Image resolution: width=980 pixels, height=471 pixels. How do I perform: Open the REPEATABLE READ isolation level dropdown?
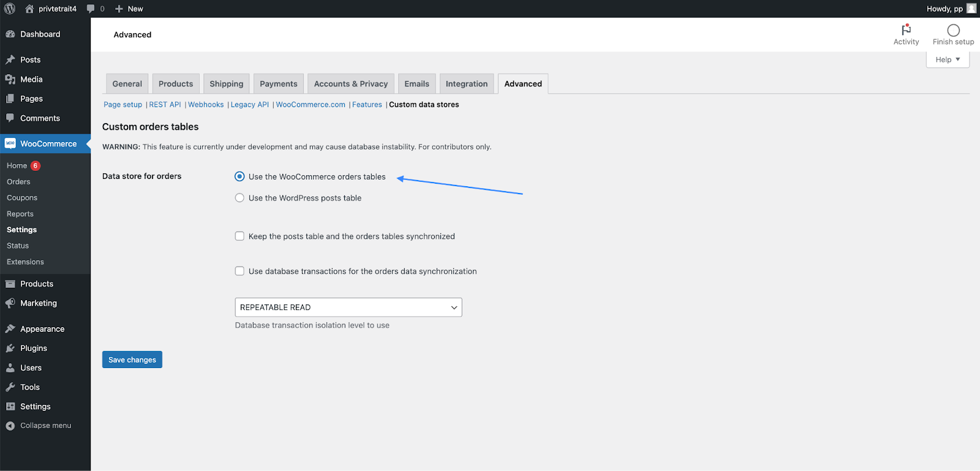click(349, 307)
